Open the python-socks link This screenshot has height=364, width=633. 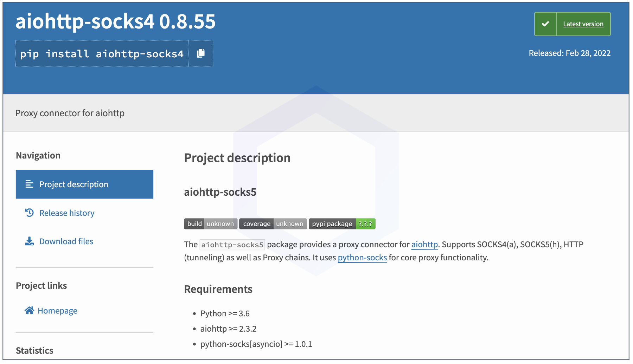[x=362, y=258]
